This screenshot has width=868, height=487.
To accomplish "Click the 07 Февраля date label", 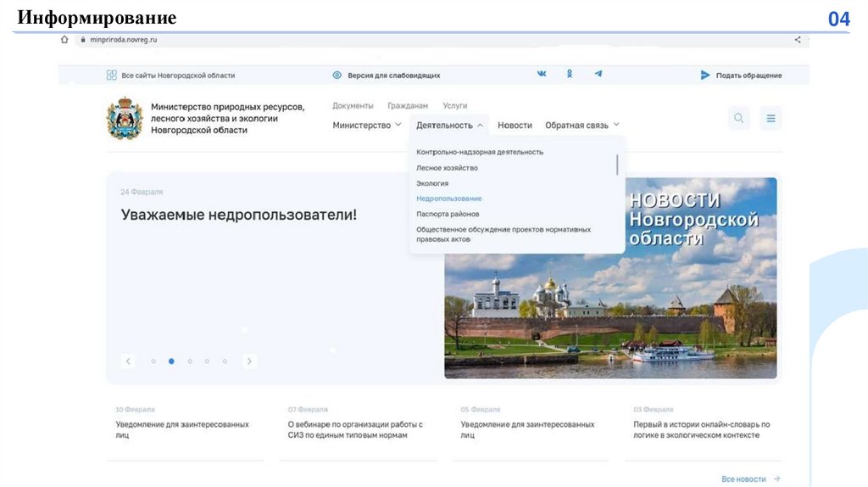I will [x=308, y=410].
